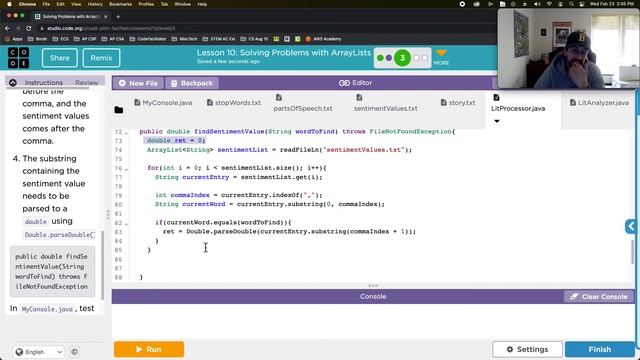Collapse code fold at line 72
This screenshot has width=640, height=360.
126,133
